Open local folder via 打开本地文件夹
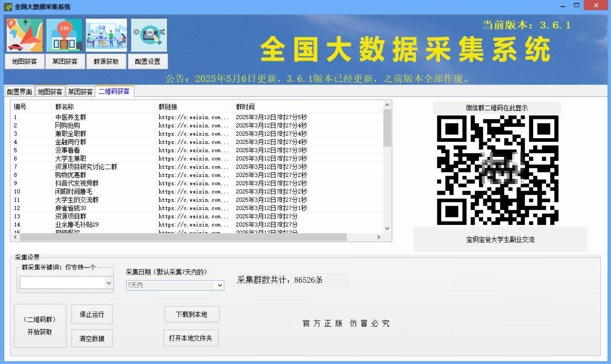The image size is (611, 364). pos(191,338)
